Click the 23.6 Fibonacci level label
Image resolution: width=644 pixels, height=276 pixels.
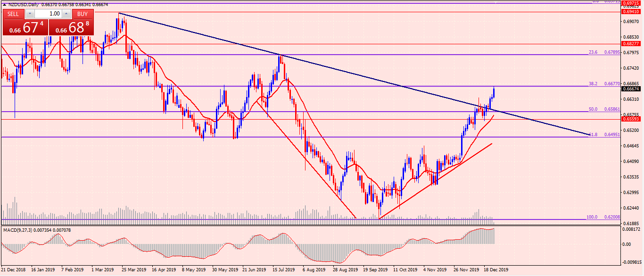point(593,52)
